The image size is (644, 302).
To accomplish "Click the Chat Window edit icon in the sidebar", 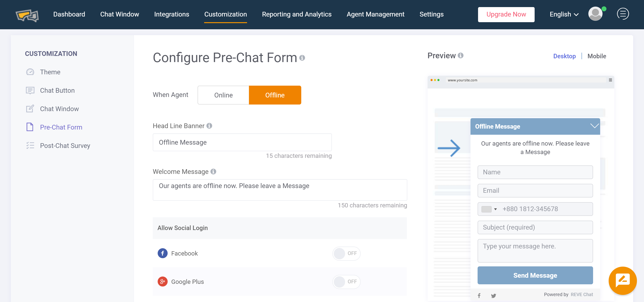I will 30,109.
